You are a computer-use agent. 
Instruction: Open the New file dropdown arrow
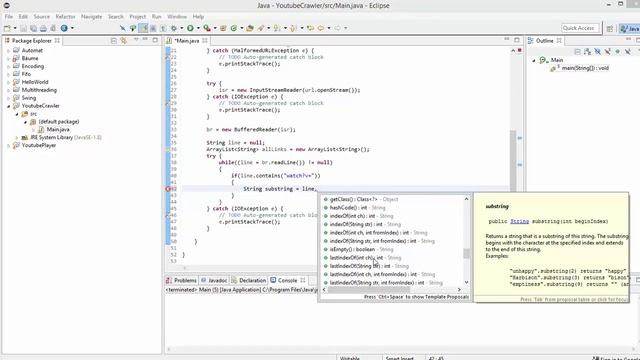15,28
